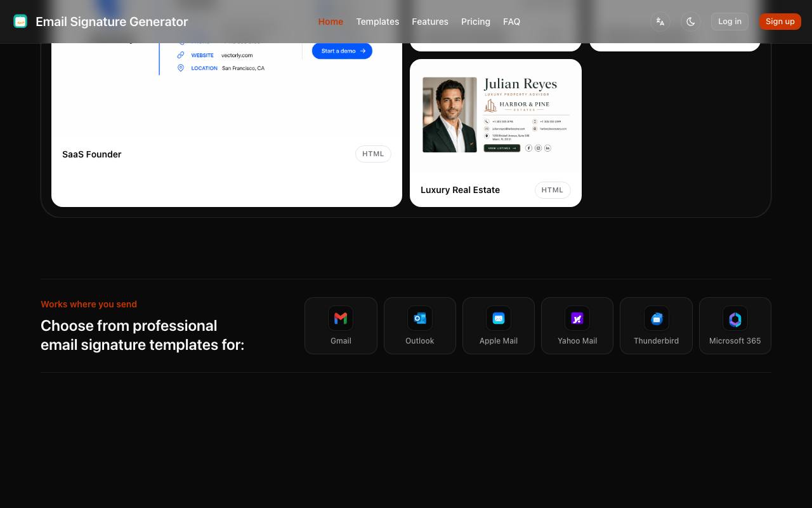This screenshot has height=508, width=812.
Task: Click the vectorly.com website link
Action: click(237, 55)
